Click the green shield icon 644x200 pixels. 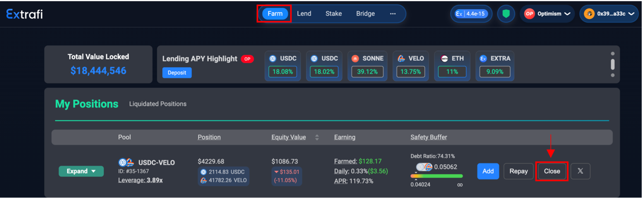(506, 14)
